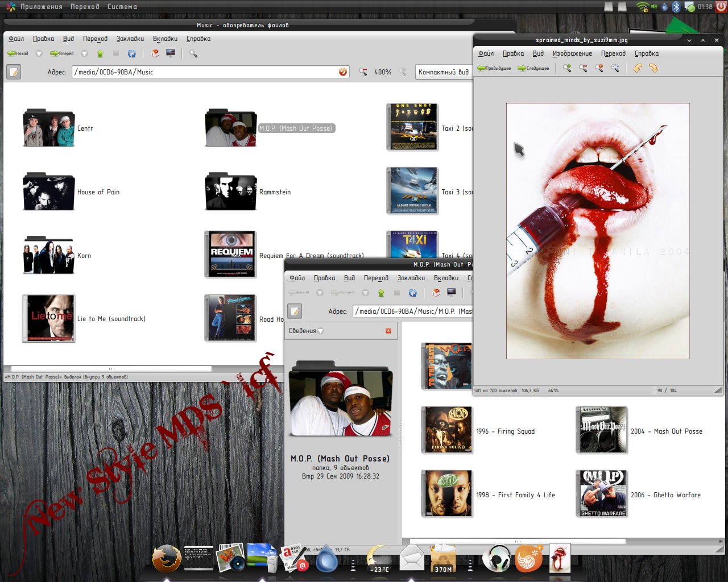
Task: Click the weather -23°C dock applet
Action: coord(379,559)
